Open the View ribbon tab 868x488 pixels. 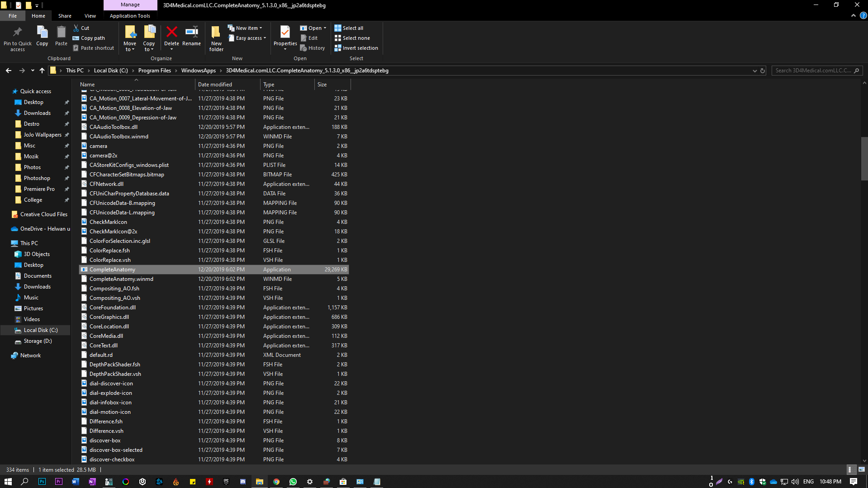click(90, 16)
